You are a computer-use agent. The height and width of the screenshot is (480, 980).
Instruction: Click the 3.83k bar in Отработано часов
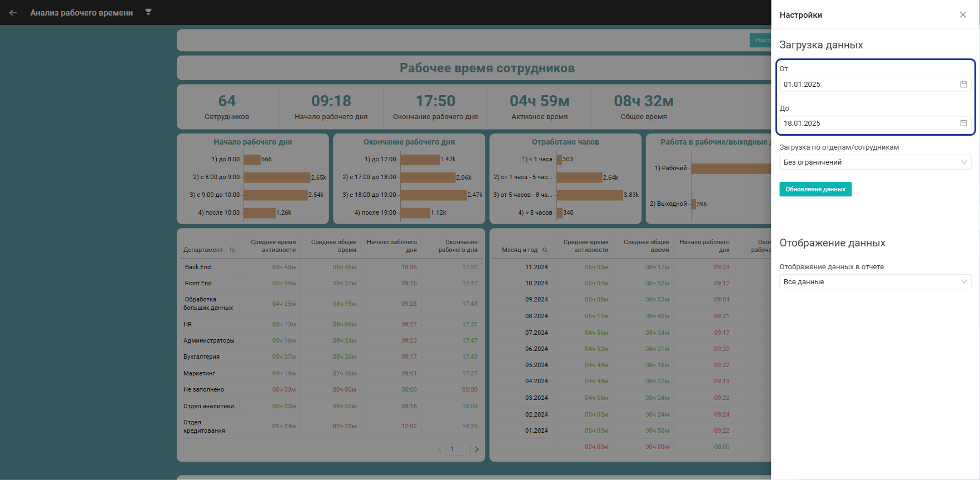[589, 195]
